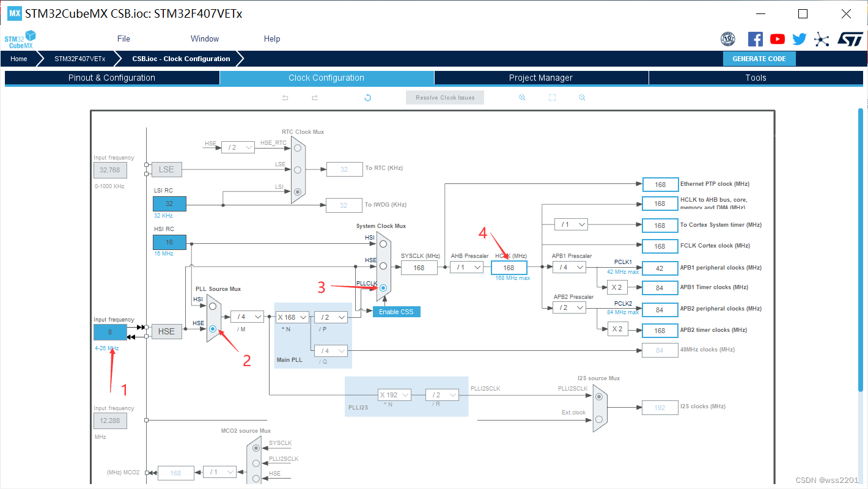The image size is (868, 489).
Task: Click the SYSCLK (MHz) value field
Action: point(419,267)
